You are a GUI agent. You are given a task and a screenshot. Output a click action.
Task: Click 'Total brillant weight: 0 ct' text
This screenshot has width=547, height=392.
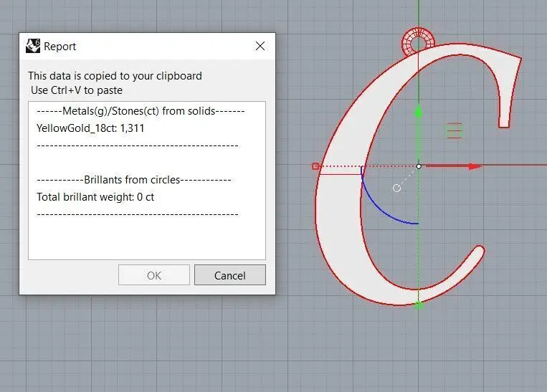point(95,197)
